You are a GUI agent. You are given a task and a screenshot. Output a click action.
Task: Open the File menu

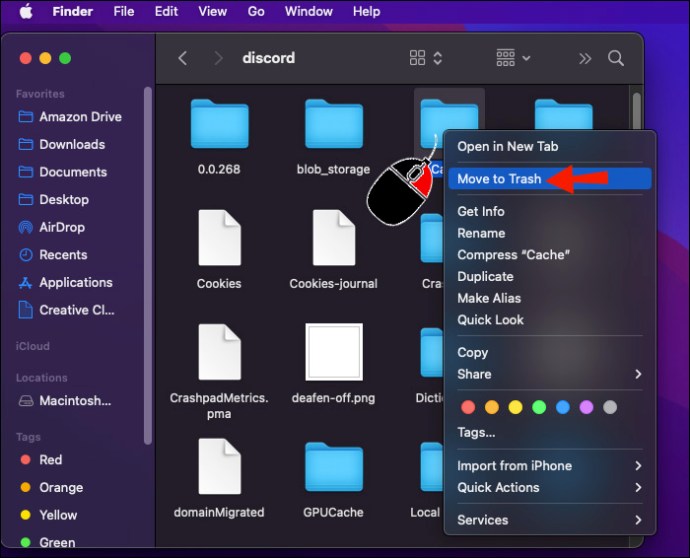point(124,11)
